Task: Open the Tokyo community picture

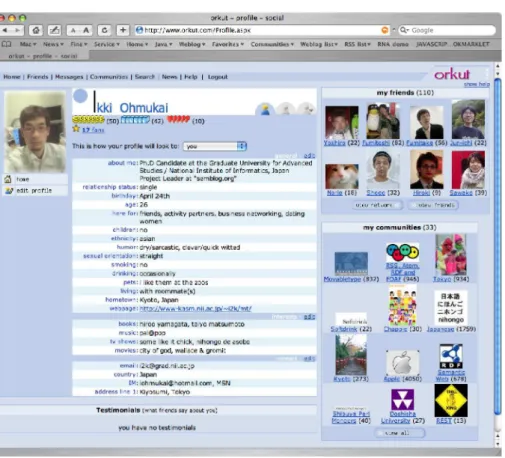Action: [451, 255]
